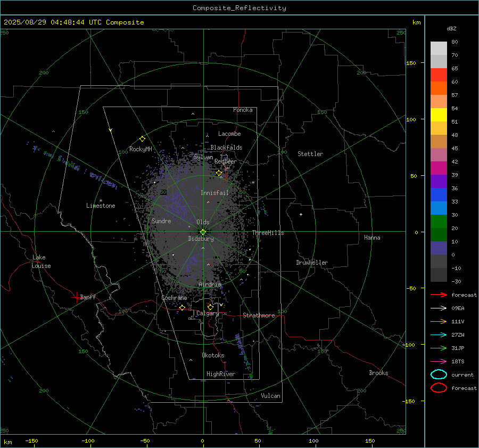Click the yellow 150 km right axis label
This screenshot has width=479, height=448.
411,63
